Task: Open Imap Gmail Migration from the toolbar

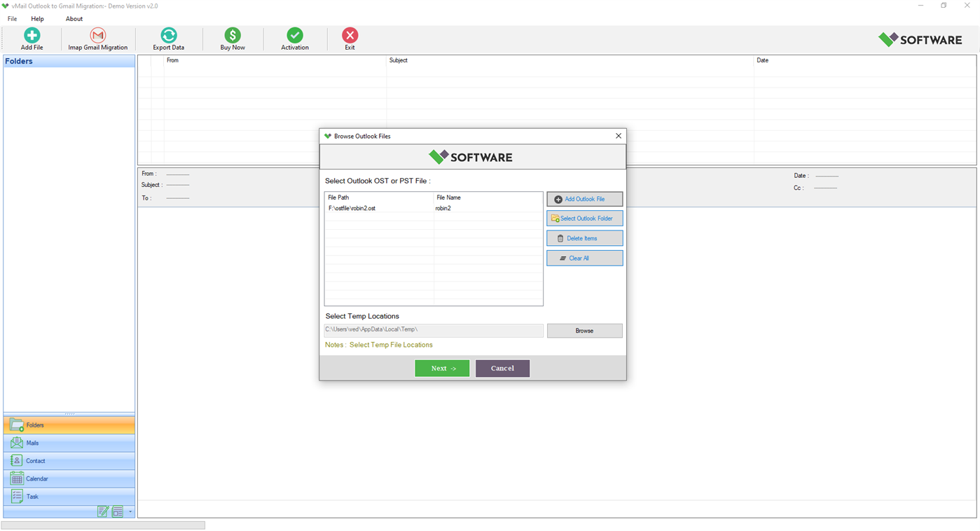Action: coord(97,34)
